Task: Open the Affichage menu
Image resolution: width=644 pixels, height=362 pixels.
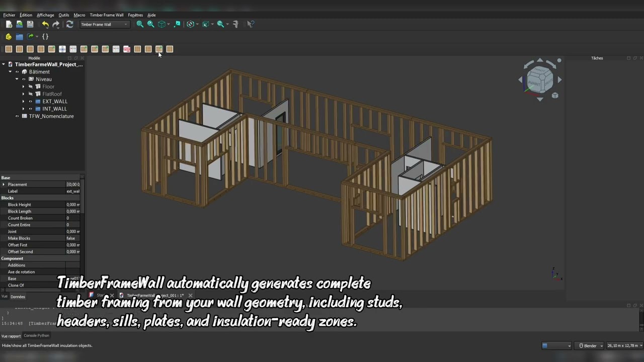Action: click(x=45, y=15)
